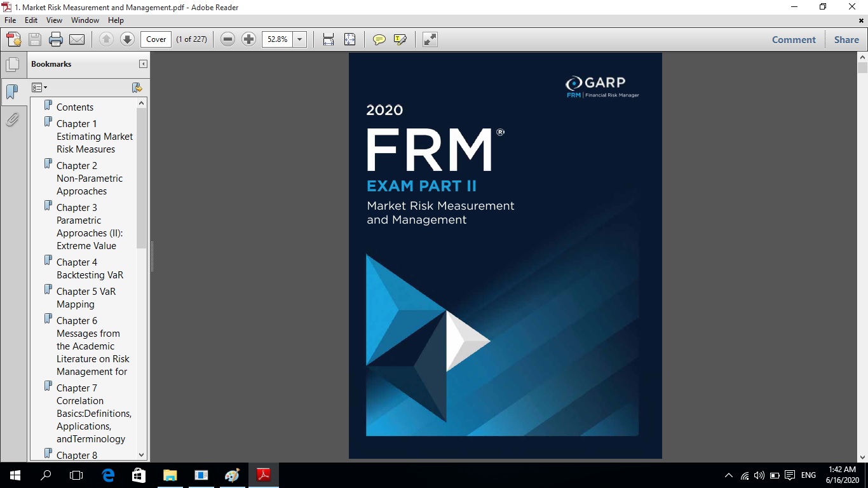Open network status tray icon
Viewport: 868px width, 488px height.
click(x=745, y=475)
